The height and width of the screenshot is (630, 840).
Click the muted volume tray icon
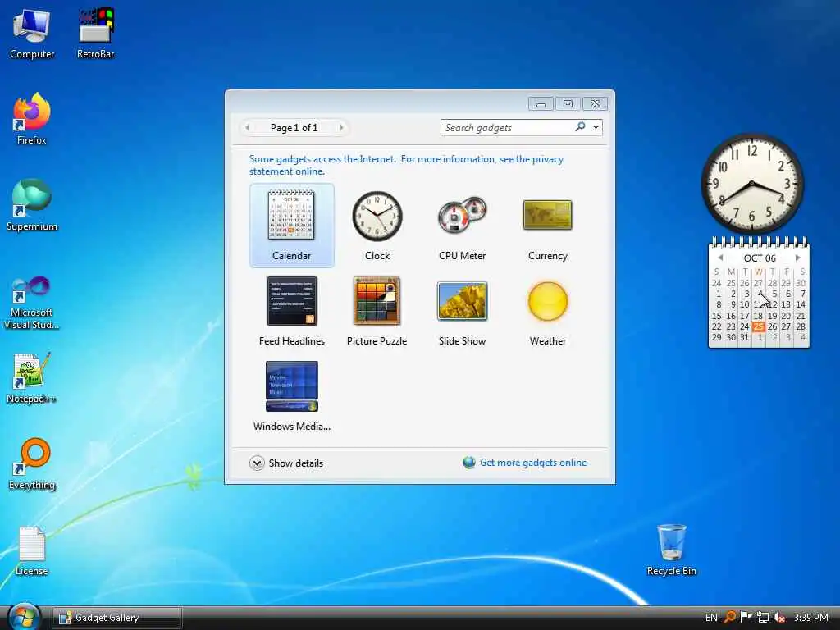pyautogui.click(x=779, y=617)
